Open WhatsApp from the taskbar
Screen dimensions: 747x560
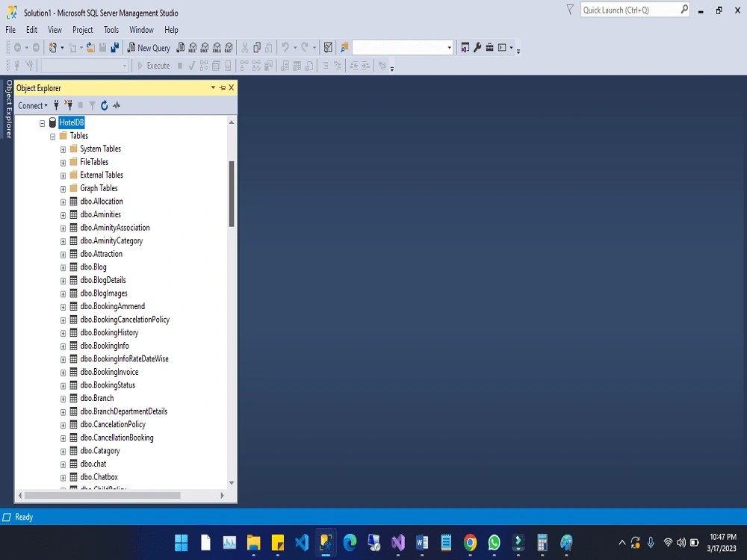[x=494, y=542]
